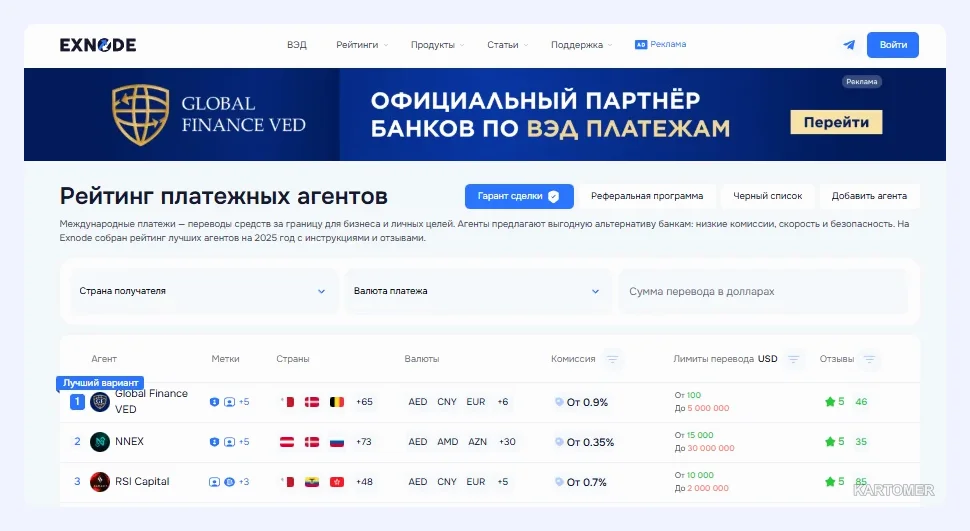Click the Войти button

(893, 45)
